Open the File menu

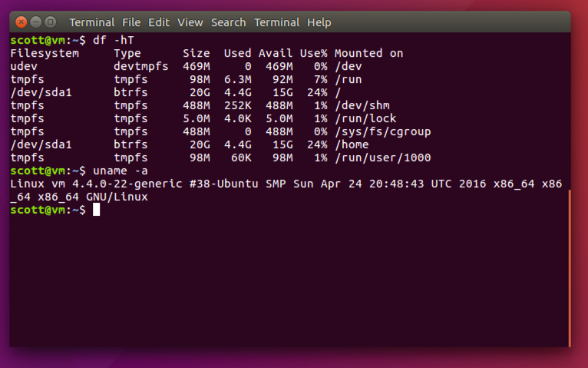point(130,22)
